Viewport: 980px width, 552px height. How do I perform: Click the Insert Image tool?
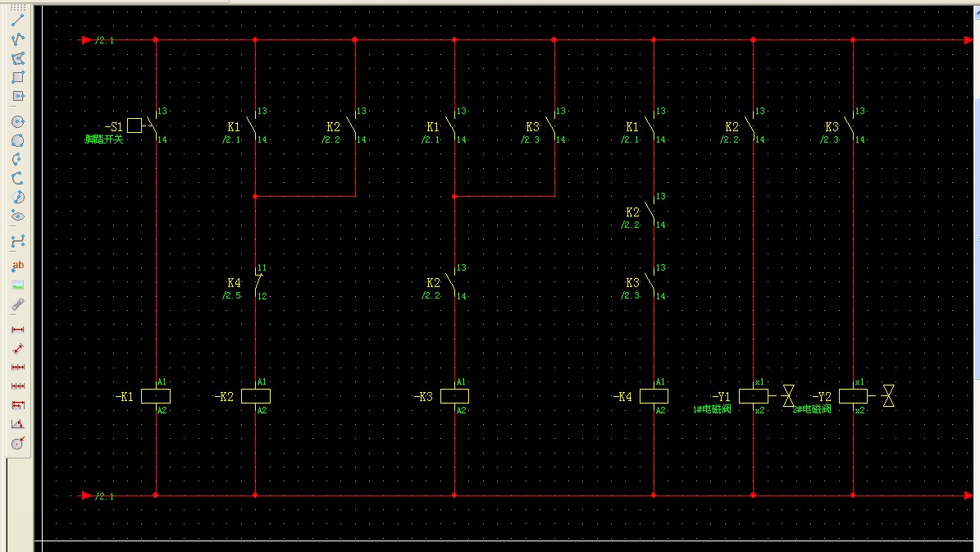point(17,285)
